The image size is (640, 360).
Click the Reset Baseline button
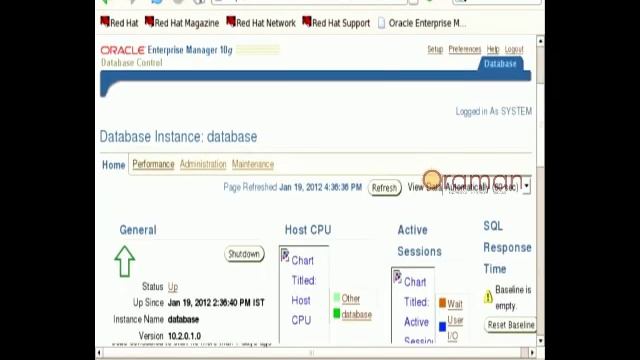click(511, 325)
